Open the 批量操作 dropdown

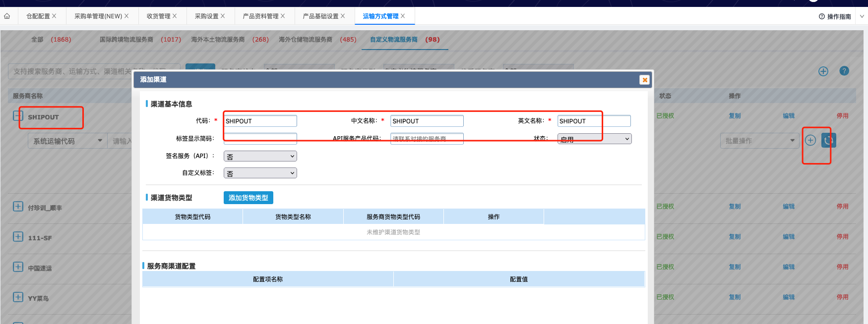[x=759, y=141]
